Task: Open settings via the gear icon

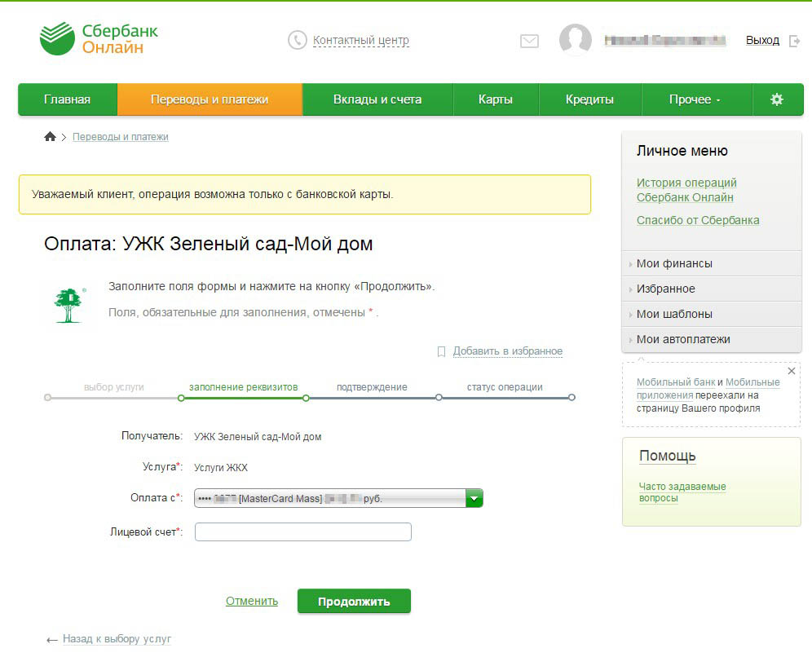Action: pos(777,99)
